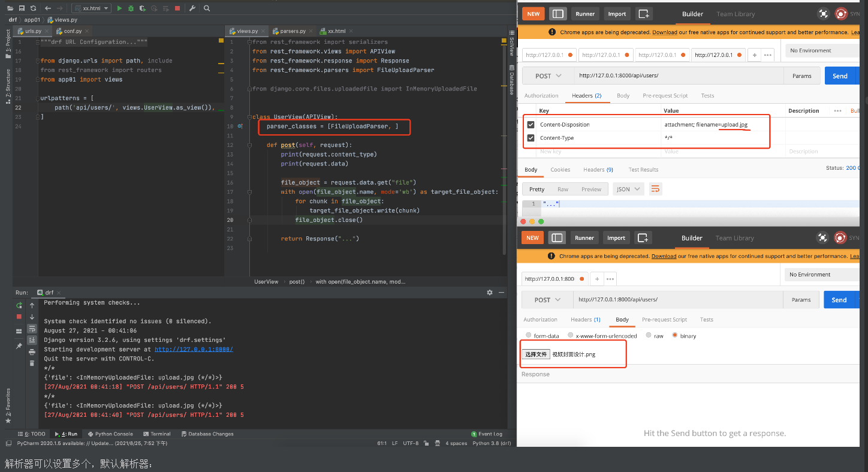Expand the POST method dropdown in upper Postman
The height and width of the screenshot is (472, 868).
pyautogui.click(x=548, y=76)
